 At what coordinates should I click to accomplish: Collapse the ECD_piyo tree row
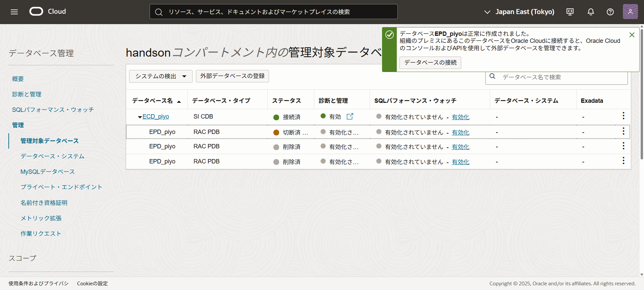point(140,117)
